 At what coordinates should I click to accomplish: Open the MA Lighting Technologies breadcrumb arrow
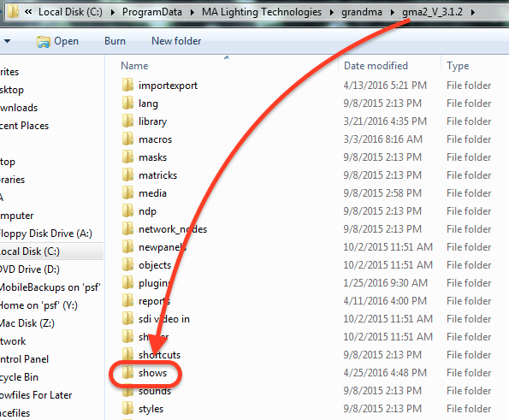tap(331, 12)
